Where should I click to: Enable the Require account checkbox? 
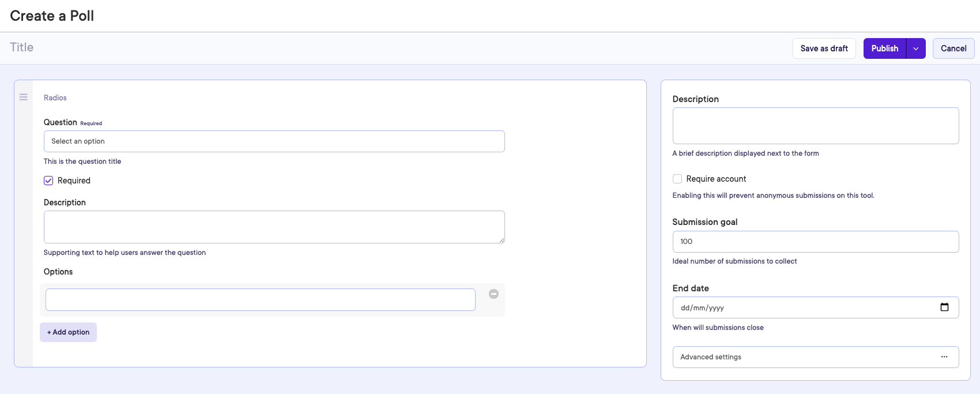677,179
